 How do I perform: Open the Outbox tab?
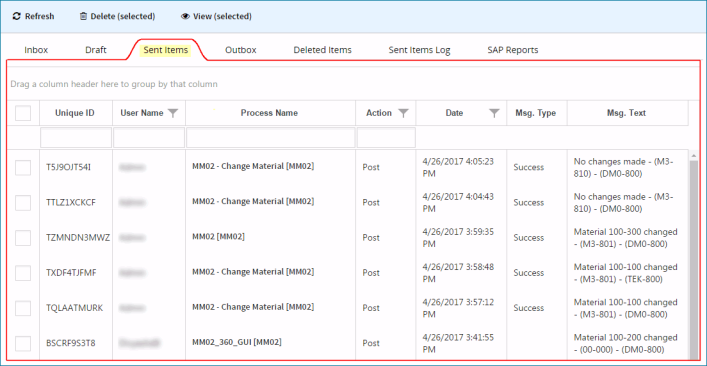coord(241,50)
